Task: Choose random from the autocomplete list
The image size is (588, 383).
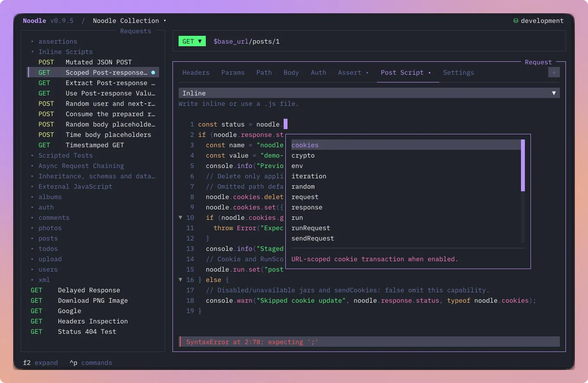Action: coord(406,187)
